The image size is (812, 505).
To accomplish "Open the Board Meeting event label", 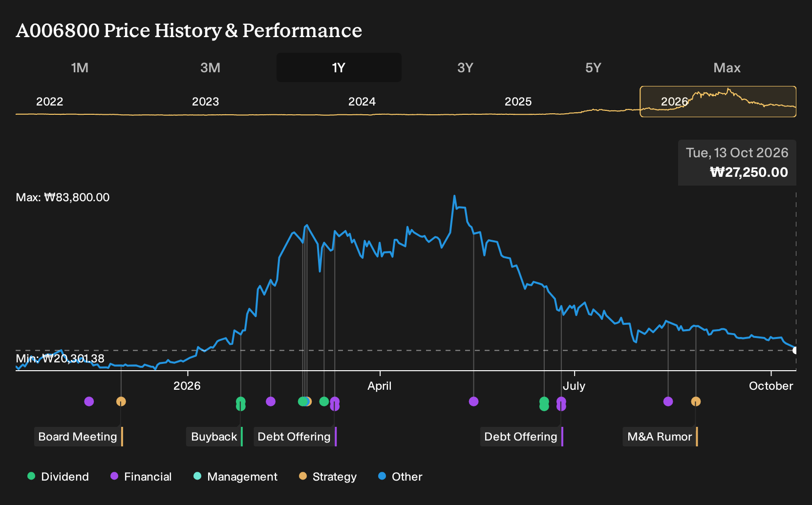I will (78, 437).
